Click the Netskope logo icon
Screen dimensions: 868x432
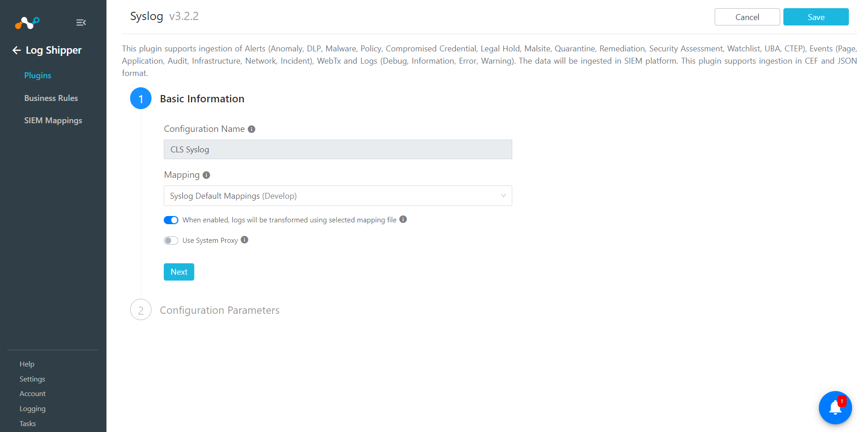pos(27,22)
